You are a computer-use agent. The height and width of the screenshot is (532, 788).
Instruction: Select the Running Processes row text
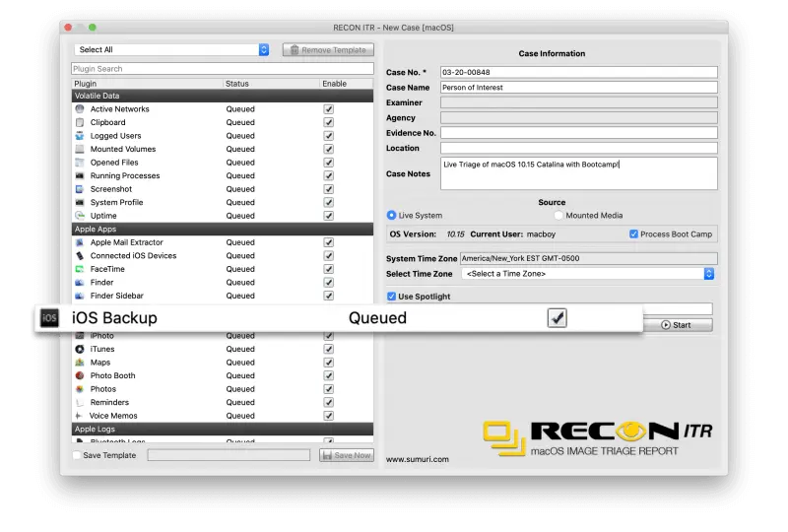(x=125, y=175)
